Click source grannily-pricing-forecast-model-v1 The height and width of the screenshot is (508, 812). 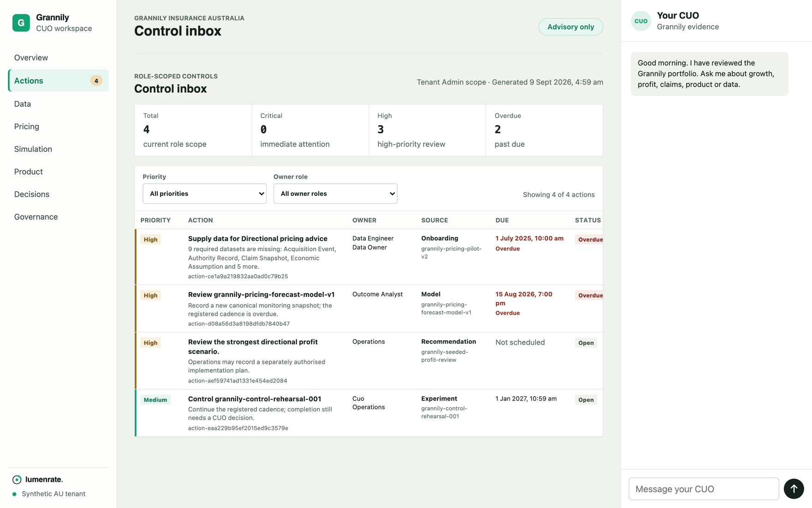coord(446,308)
